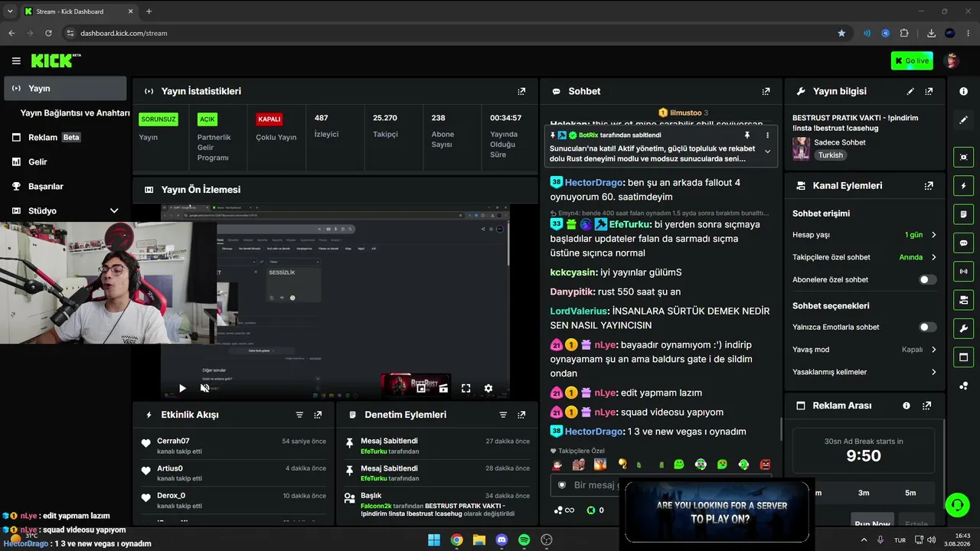Open Reklam Beta in the sidebar
Viewport: 980px width, 551px height.
(x=65, y=138)
